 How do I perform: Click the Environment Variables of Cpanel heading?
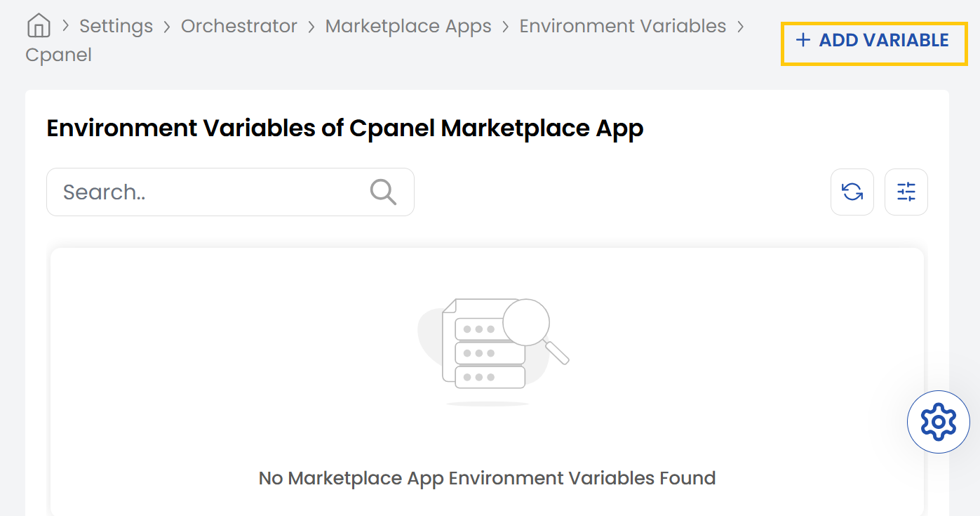click(345, 128)
